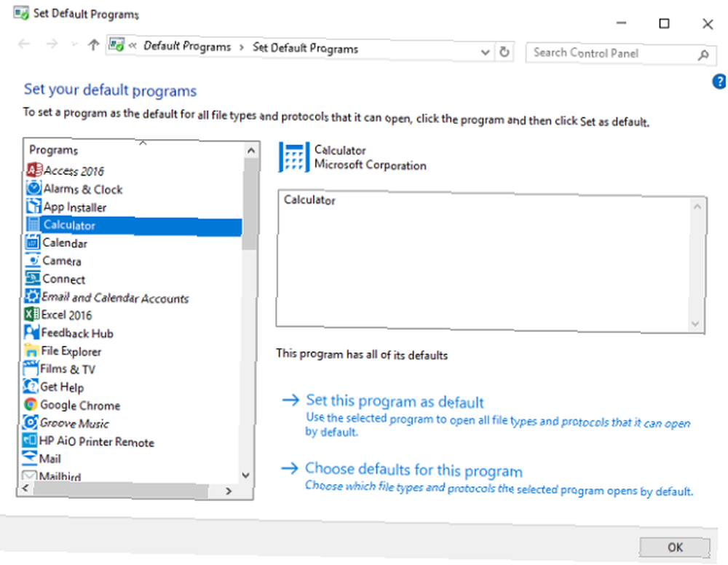Click the blue help question mark icon
This screenshot has width=728, height=565.
tap(719, 82)
